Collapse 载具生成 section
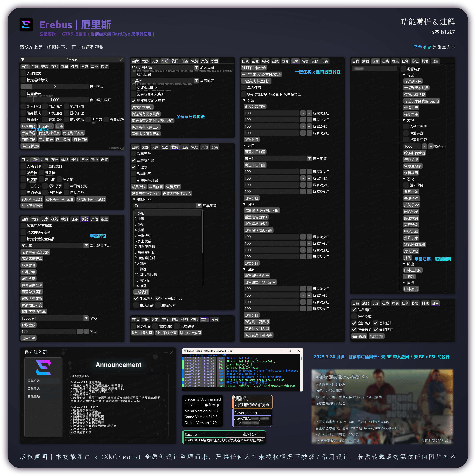Screen dimensions: 476x476 [x=134, y=200]
